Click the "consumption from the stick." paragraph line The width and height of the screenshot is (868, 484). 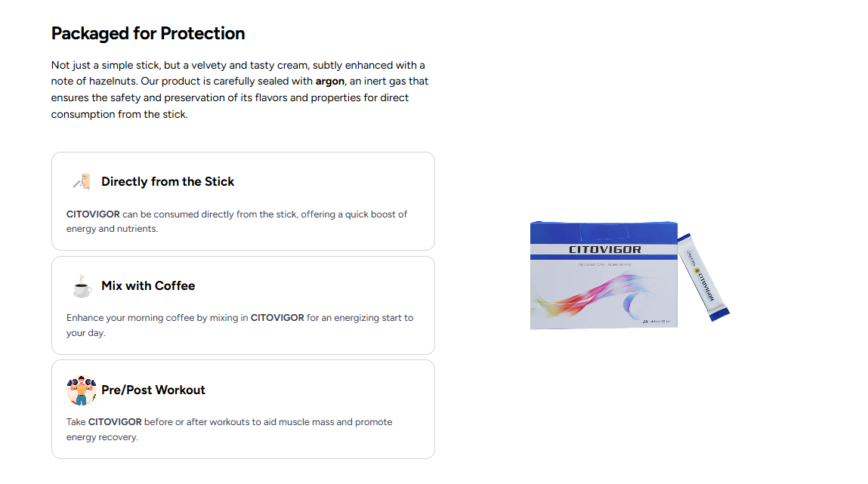[x=119, y=115]
